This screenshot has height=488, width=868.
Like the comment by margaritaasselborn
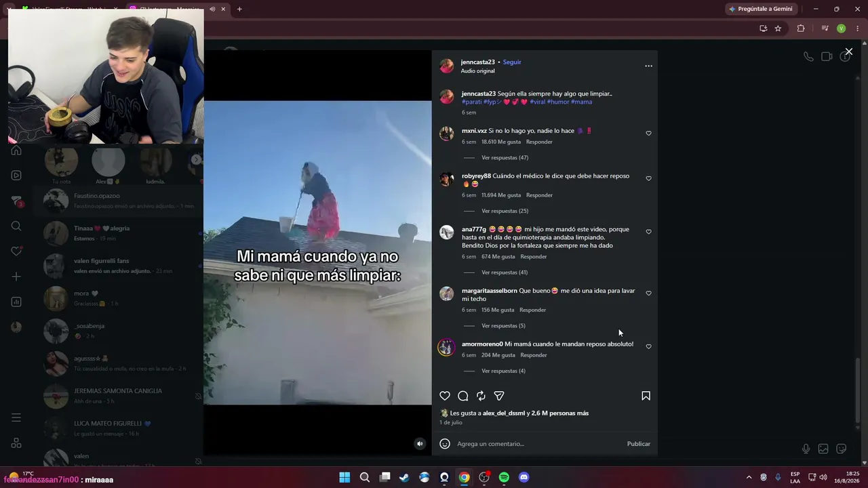[648, 293]
